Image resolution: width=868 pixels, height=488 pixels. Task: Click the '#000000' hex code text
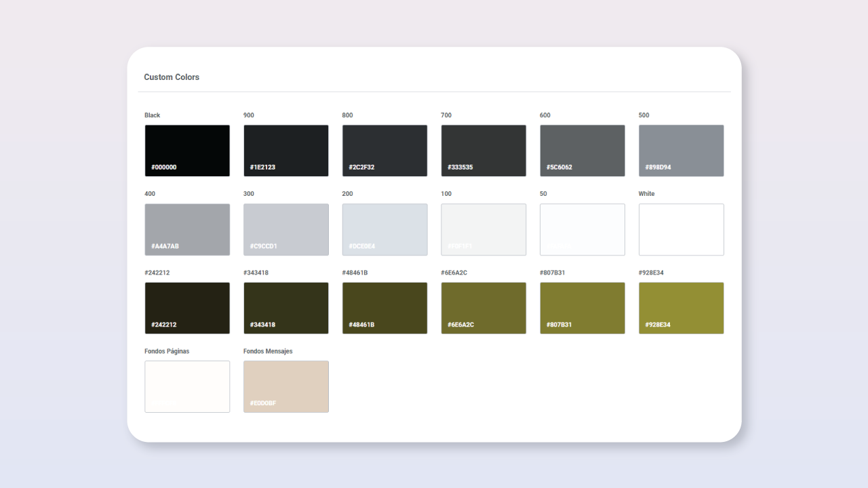point(164,167)
